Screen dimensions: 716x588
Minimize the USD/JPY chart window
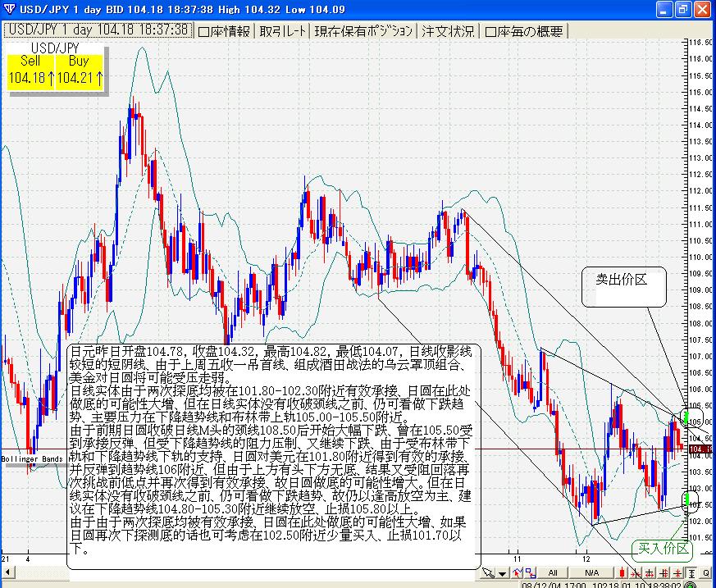point(664,10)
